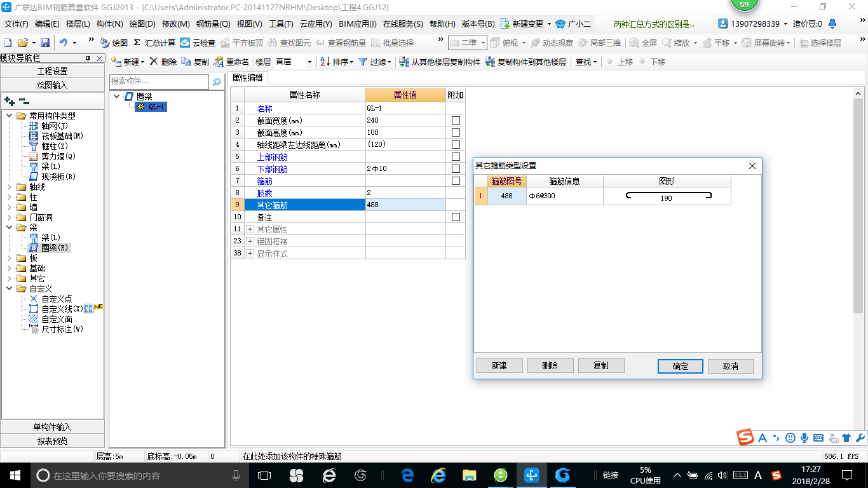Click the 搜索构件 search field

(x=159, y=81)
